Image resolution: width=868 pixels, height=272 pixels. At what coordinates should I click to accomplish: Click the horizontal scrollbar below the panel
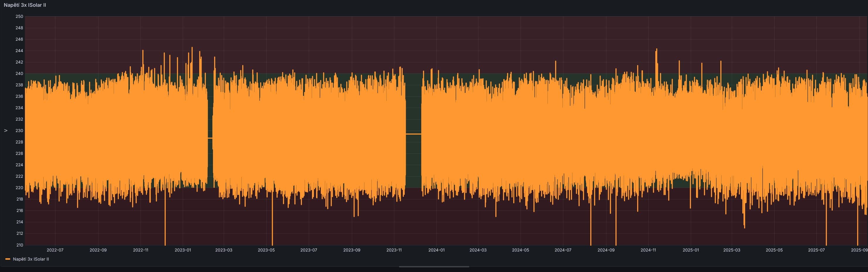tap(434, 267)
